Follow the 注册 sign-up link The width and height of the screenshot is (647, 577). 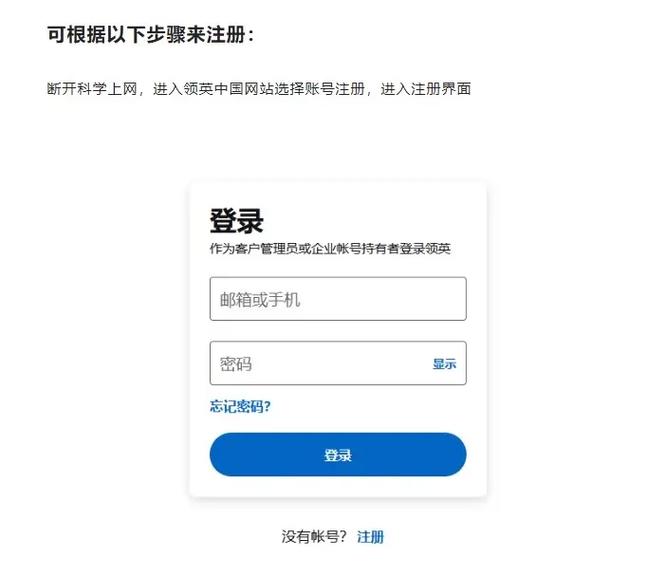coord(370,537)
